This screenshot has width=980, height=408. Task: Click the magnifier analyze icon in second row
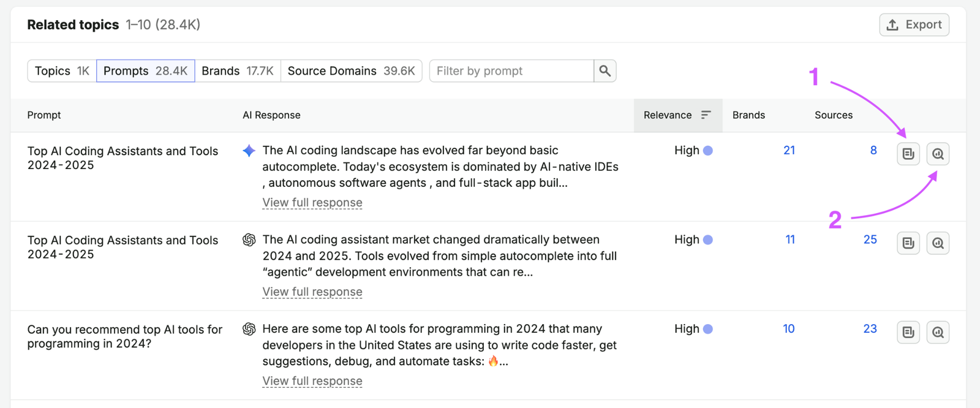click(938, 243)
